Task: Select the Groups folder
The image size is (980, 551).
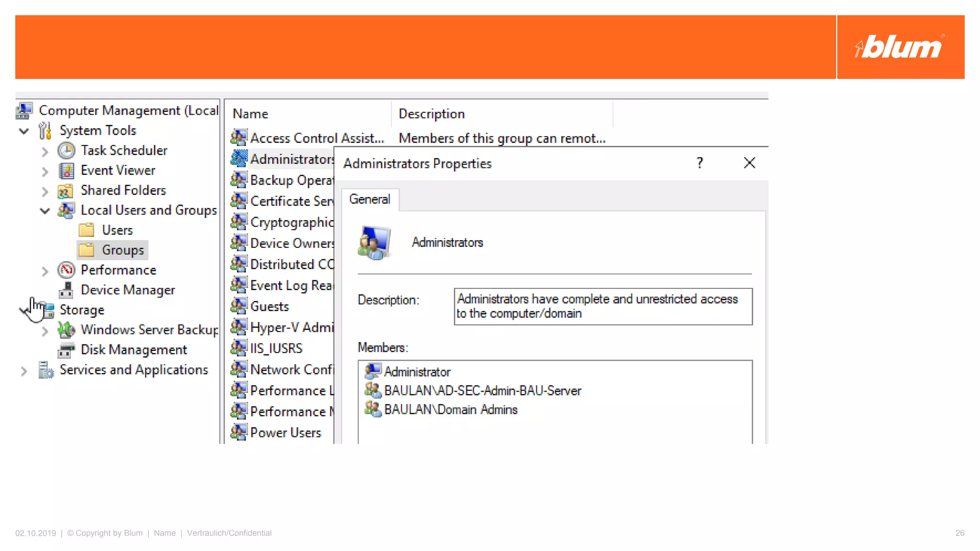Action: click(x=122, y=250)
